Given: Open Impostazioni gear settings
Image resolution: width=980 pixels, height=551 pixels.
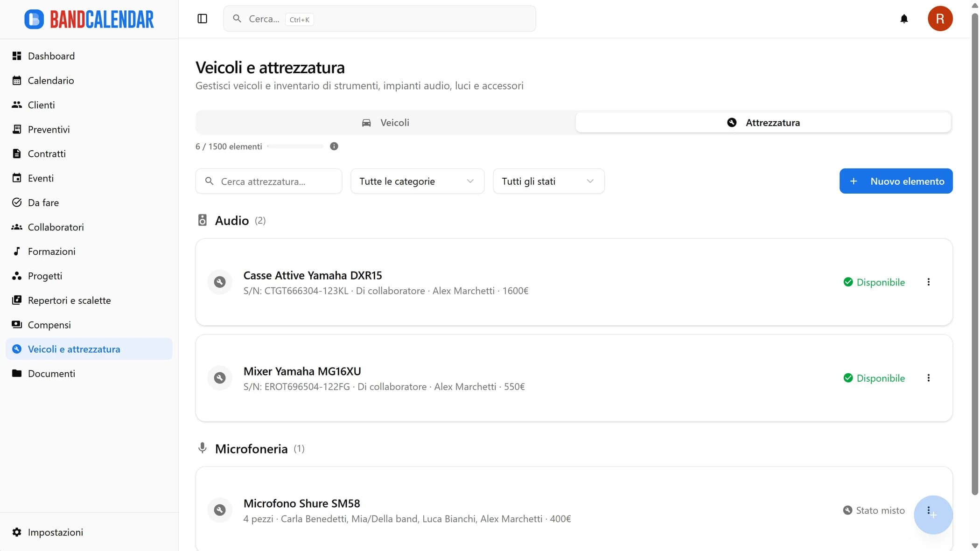Looking at the screenshot, I should [17, 532].
